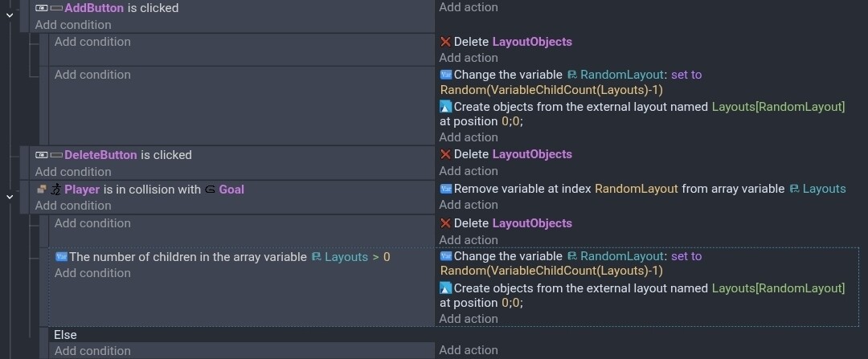The height and width of the screenshot is (359, 868).
Task: Collapse the Player collision event
Action: pyautogui.click(x=10, y=195)
